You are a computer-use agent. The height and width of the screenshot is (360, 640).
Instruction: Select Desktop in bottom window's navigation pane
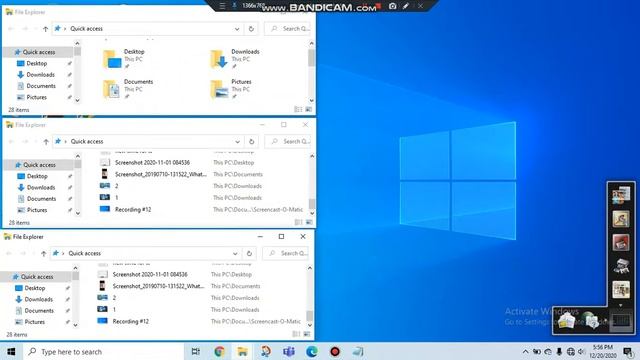click(x=35, y=288)
